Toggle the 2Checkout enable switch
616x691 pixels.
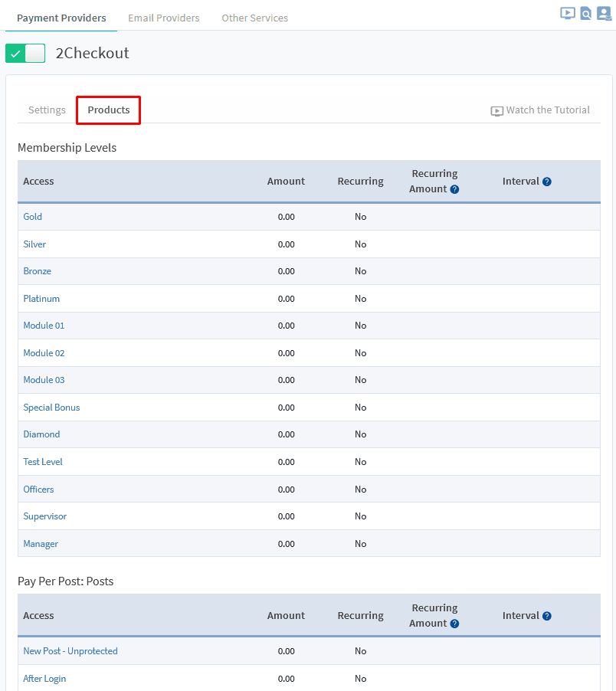point(25,54)
